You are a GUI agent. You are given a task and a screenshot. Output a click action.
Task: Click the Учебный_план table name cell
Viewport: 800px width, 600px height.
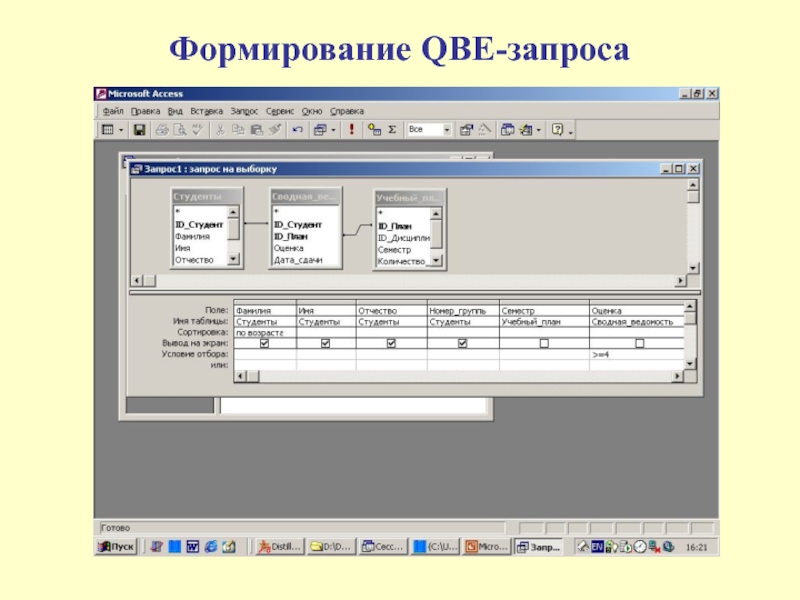[x=544, y=322]
